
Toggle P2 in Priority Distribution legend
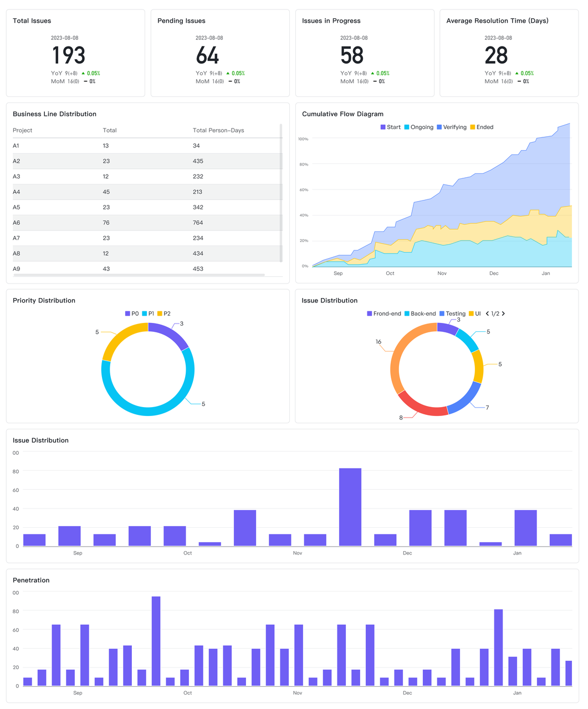164,314
